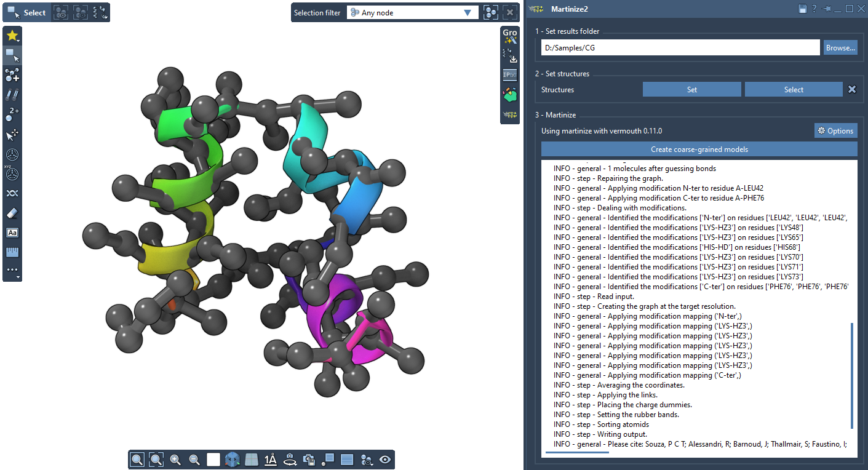Expand the favorites star menu
868x470 pixels.
(x=12, y=36)
